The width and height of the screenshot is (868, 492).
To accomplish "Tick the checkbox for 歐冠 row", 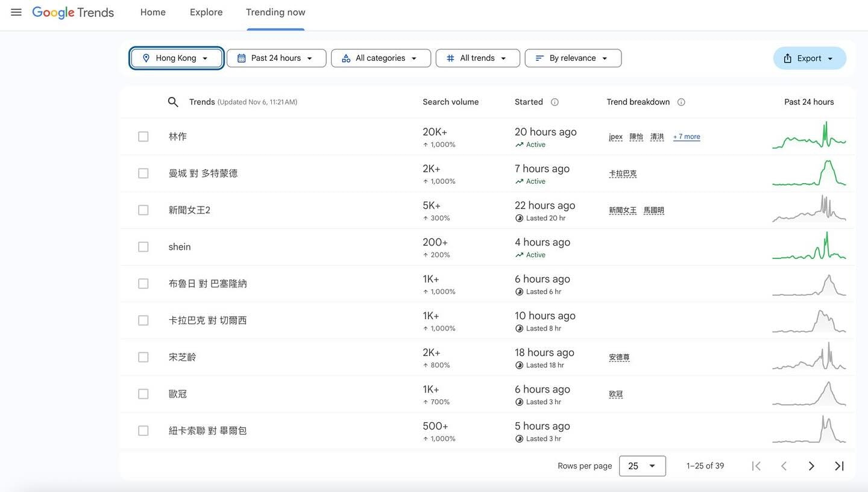I will tap(143, 394).
